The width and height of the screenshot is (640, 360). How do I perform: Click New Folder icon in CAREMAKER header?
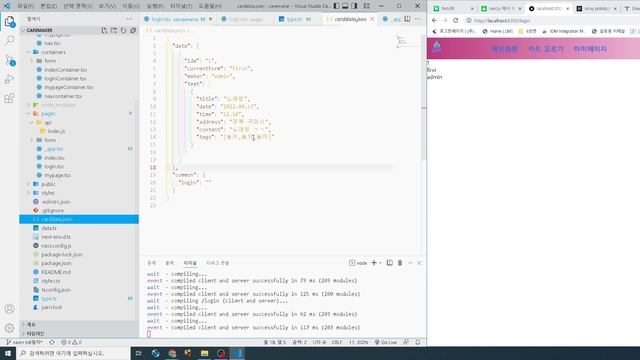click(114, 31)
